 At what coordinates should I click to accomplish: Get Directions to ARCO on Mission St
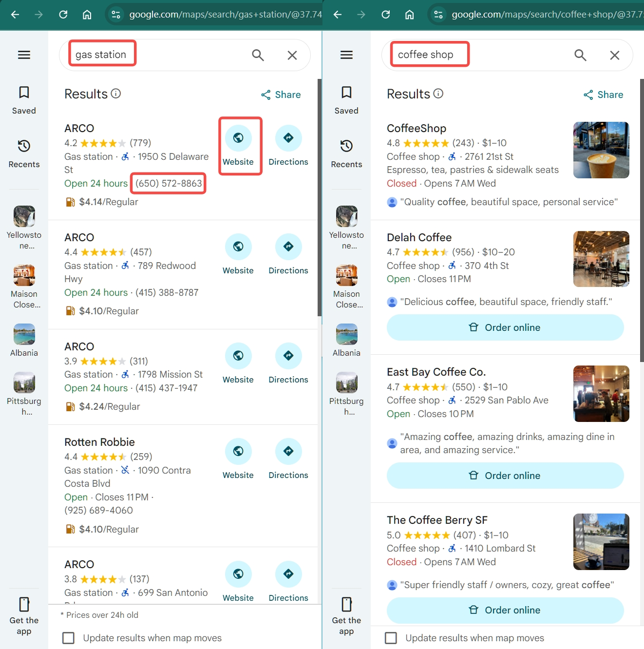coord(288,363)
